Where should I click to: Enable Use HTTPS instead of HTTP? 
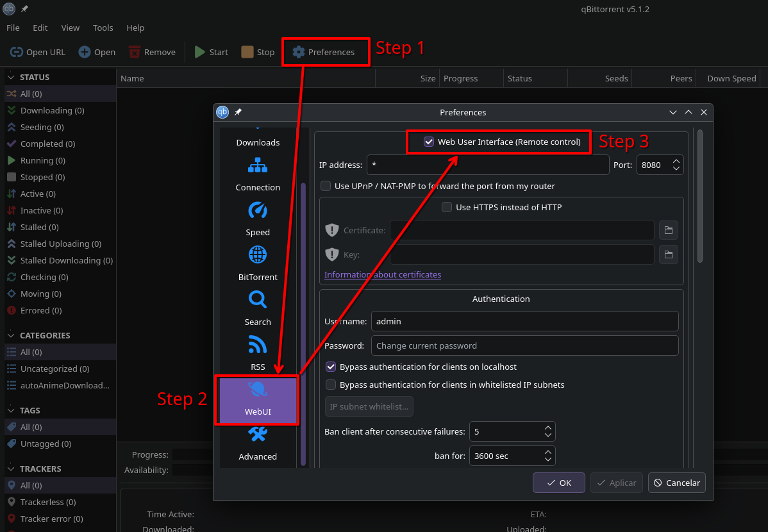[447, 207]
